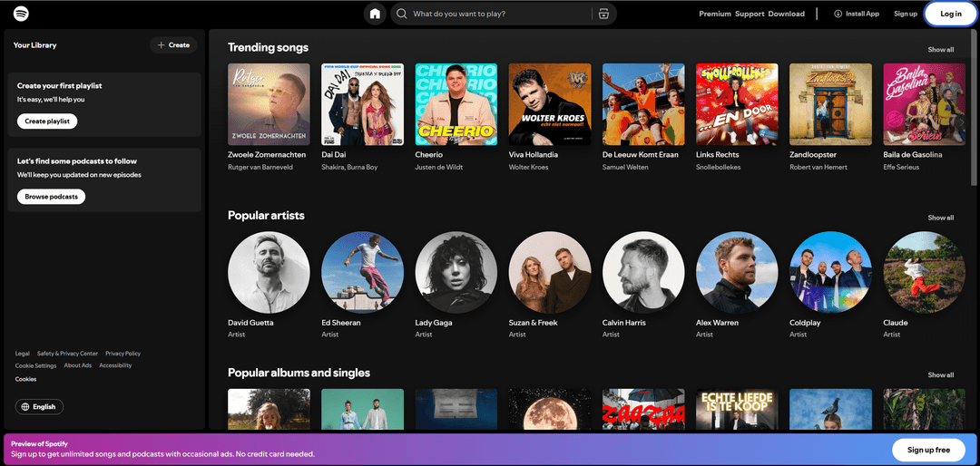Open Lady Gaga artist photo
This screenshot has width=980, height=466.
click(x=456, y=272)
